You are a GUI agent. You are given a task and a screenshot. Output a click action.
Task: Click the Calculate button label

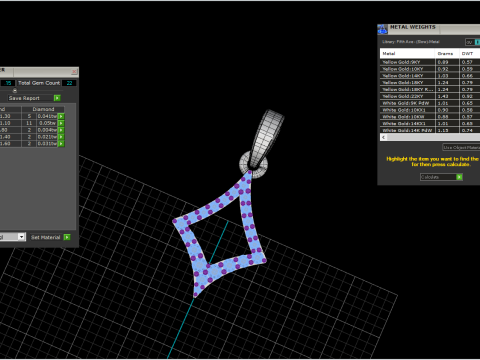point(438,177)
